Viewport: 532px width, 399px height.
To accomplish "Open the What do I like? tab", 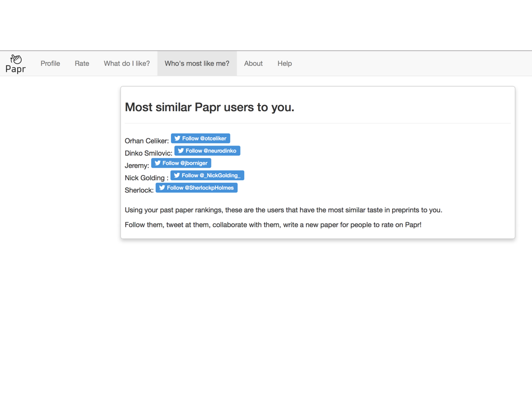I will pyautogui.click(x=127, y=63).
